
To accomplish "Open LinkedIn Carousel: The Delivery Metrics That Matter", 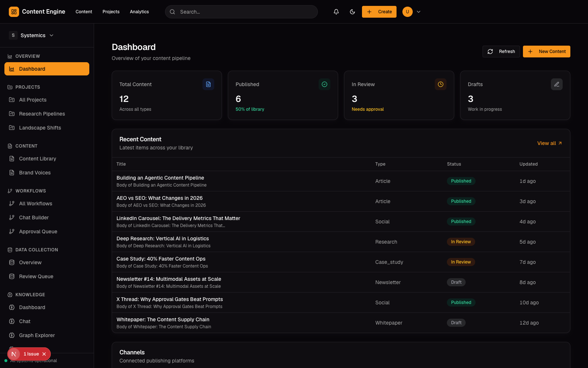I will pos(178,218).
